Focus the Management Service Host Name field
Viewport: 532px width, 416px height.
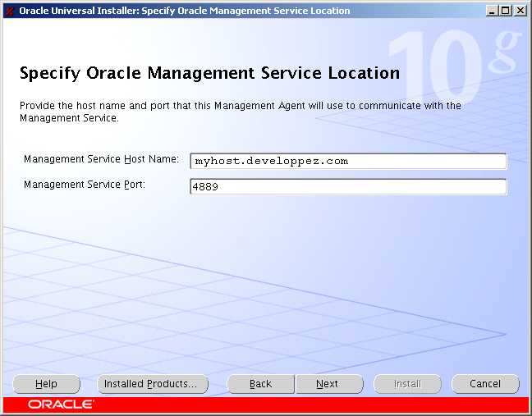tap(347, 161)
